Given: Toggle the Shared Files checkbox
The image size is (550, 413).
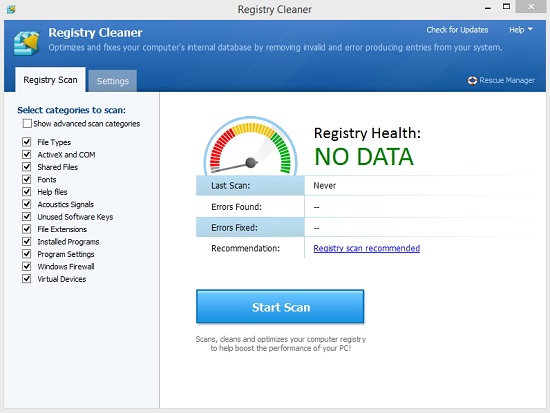Looking at the screenshot, I should tap(27, 167).
